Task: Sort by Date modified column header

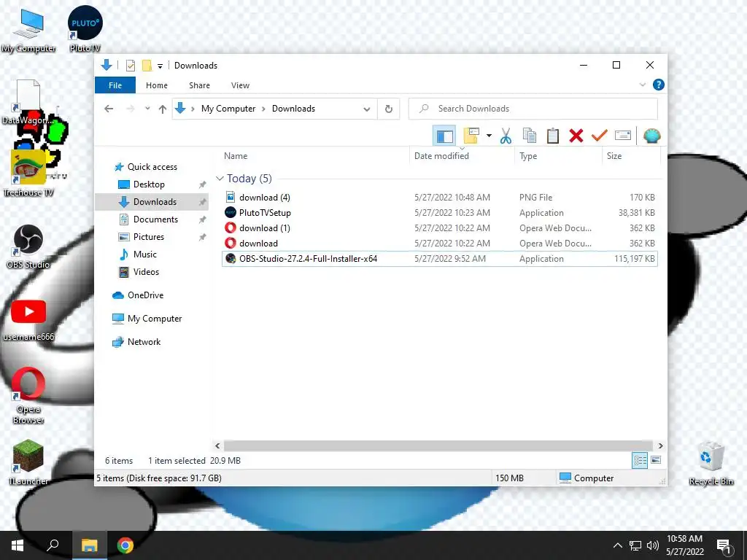Action: (x=462, y=156)
